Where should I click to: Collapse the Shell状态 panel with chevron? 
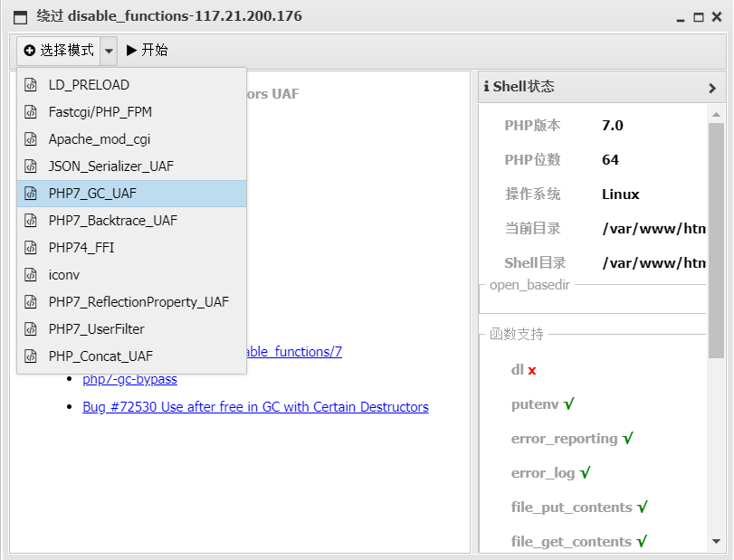click(x=712, y=88)
